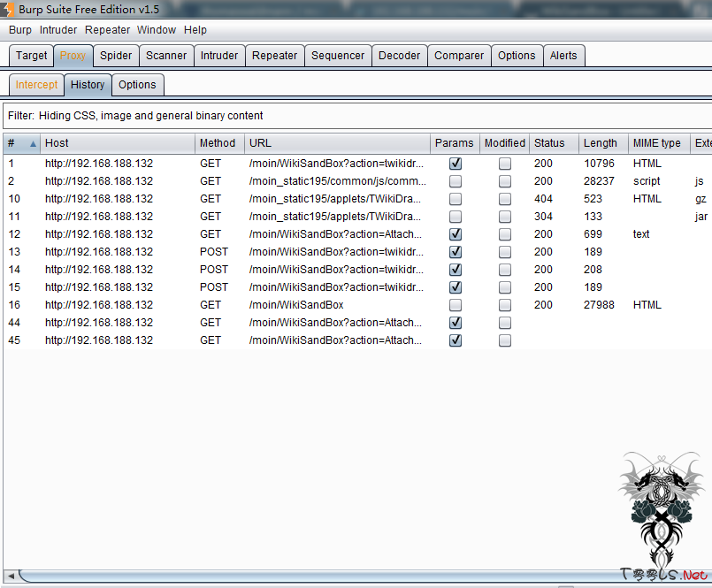This screenshot has width=712, height=588.
Task: Switch to the Decoder tab
Action: (x=399, y=56)
